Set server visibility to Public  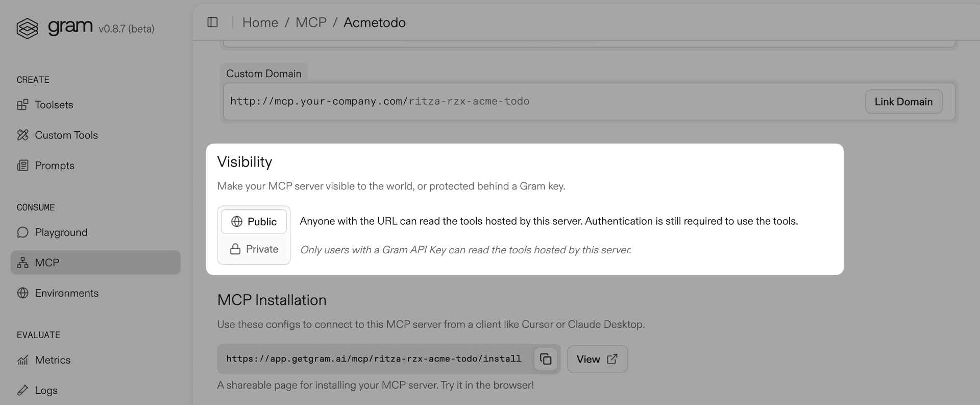pyautogui.click(x=254, y=221)
